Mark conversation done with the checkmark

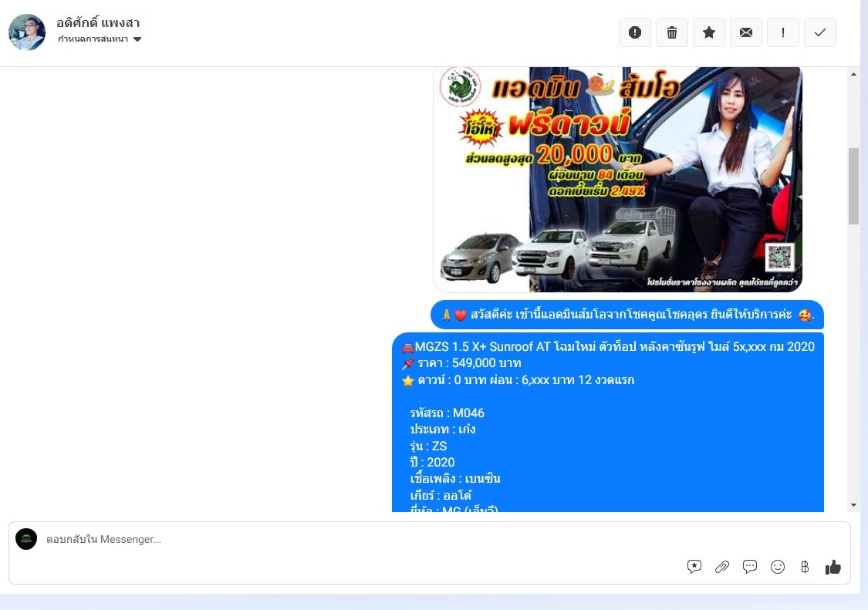820,32
